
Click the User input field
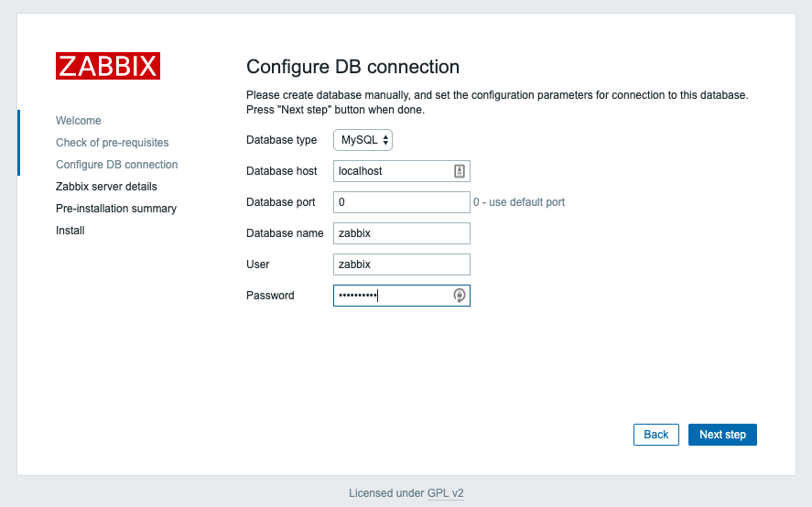401,264
